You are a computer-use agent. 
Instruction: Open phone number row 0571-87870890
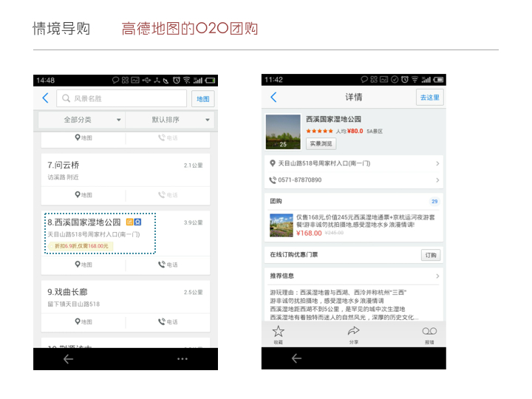[354, 180]
